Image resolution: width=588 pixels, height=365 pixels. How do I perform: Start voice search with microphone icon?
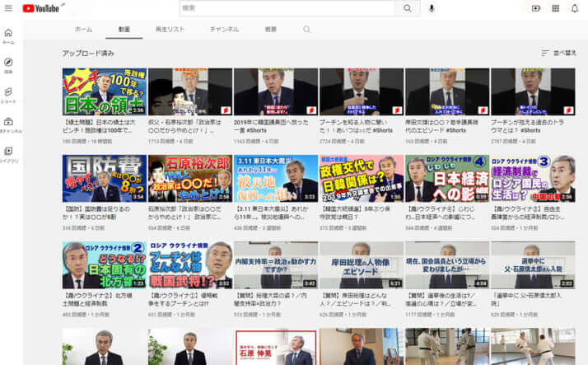point(432,8)
